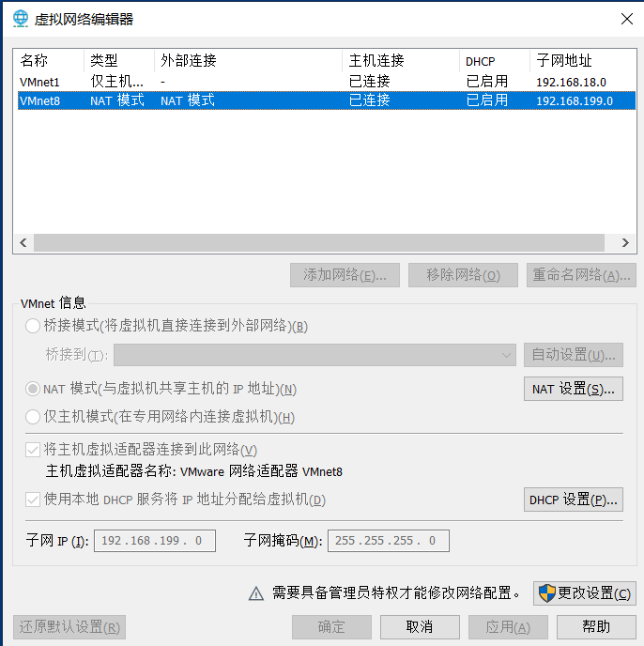Click the 外部连接 column header
644x646 pixels.
coord(248,60)
